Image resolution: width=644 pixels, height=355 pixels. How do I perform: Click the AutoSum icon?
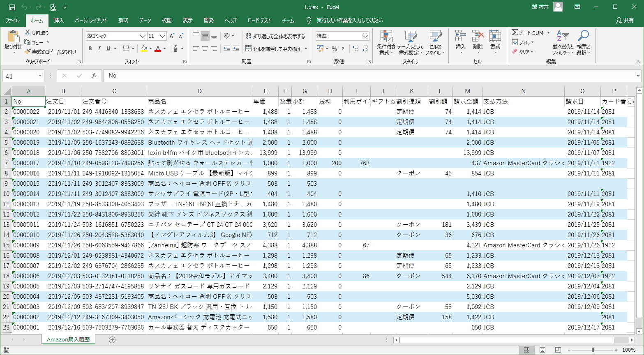(515, 33)
